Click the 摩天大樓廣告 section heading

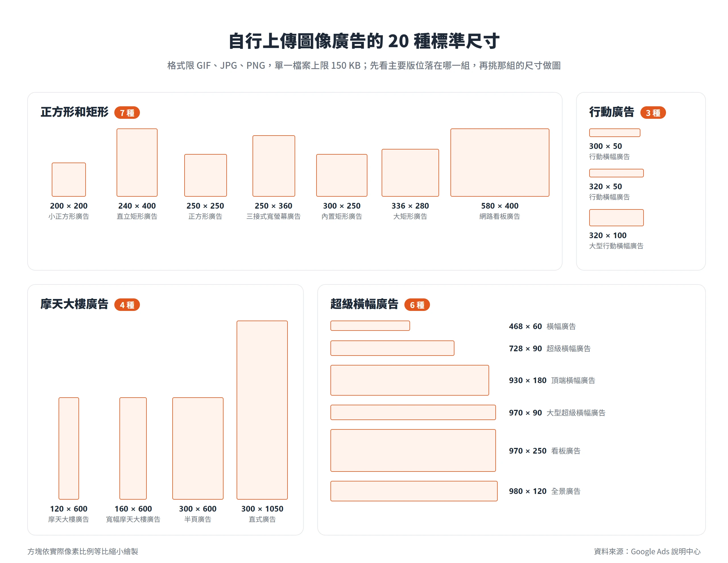pos(74,304)
